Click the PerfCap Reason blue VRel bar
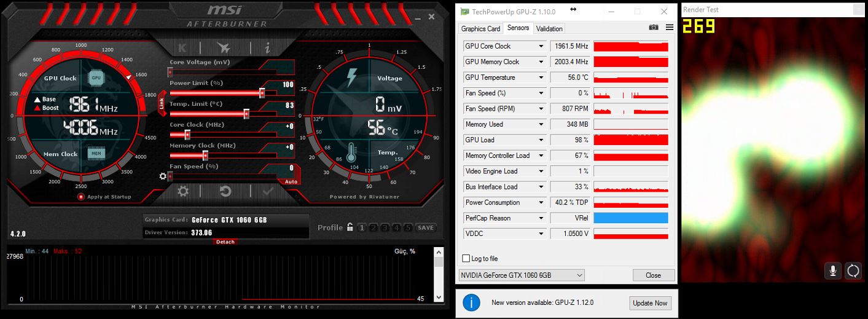Image resolution: width=868 pixels, height=319 pixels. [x=631, y=218]
